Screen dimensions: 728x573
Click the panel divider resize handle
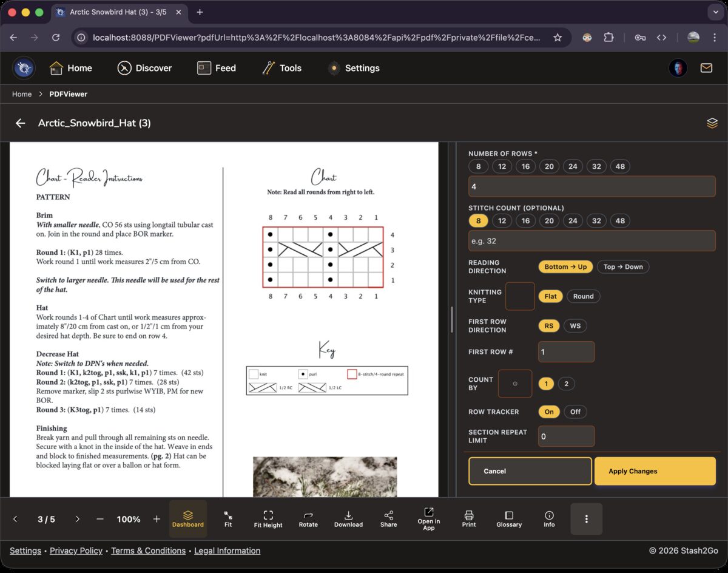coord(452,319)
